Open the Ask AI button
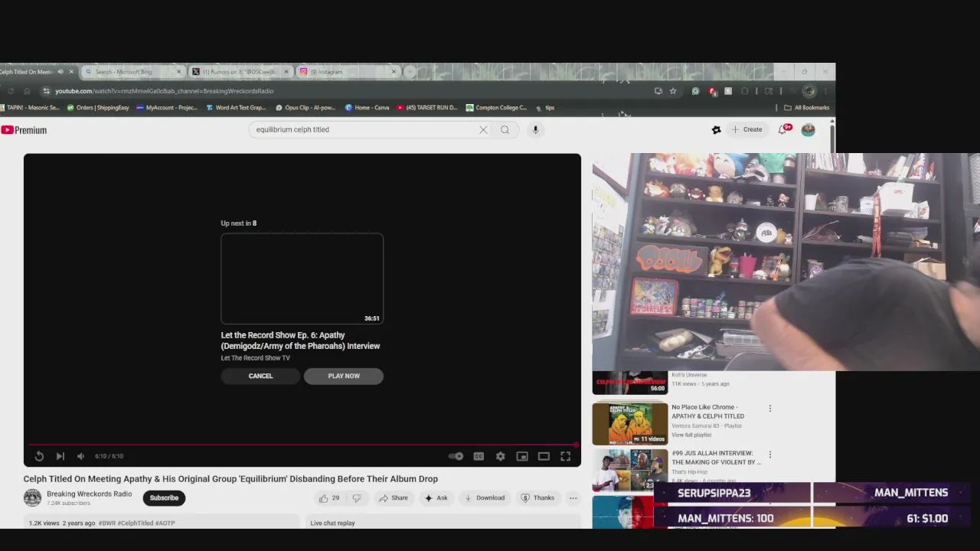The height and width of the screenshot is (551, 980). [436, 498]
